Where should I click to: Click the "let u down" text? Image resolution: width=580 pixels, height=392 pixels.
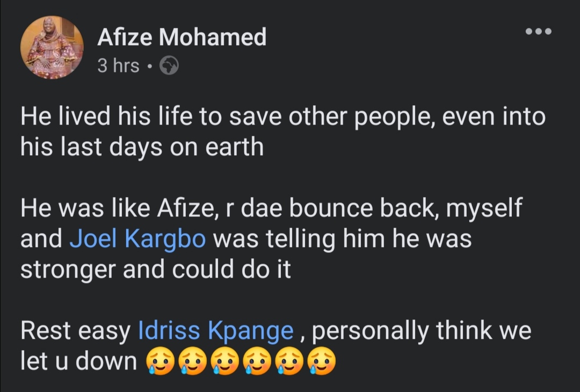pos(79,361)
